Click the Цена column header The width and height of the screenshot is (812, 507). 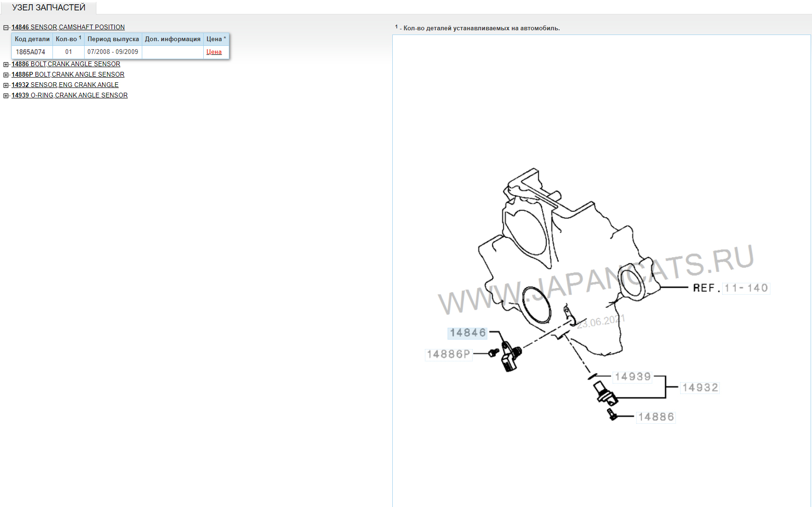click(216, 39)
